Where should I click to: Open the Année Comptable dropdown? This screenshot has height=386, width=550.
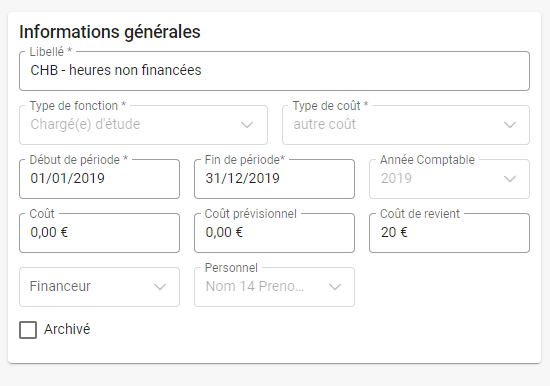tap(449, 179)
